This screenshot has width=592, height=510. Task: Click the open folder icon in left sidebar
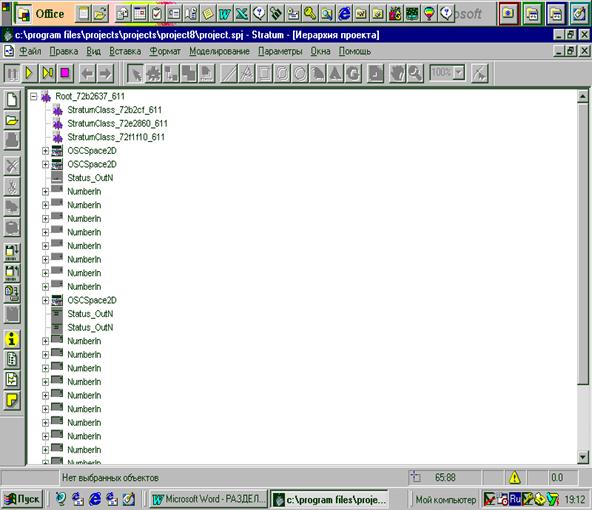[12, 120]
